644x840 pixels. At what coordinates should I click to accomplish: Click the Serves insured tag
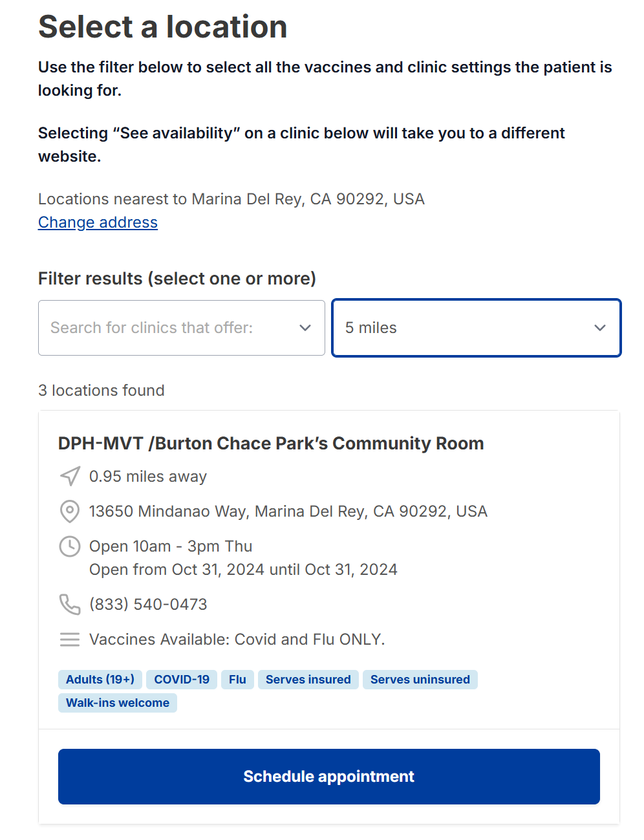click(308, 680)
